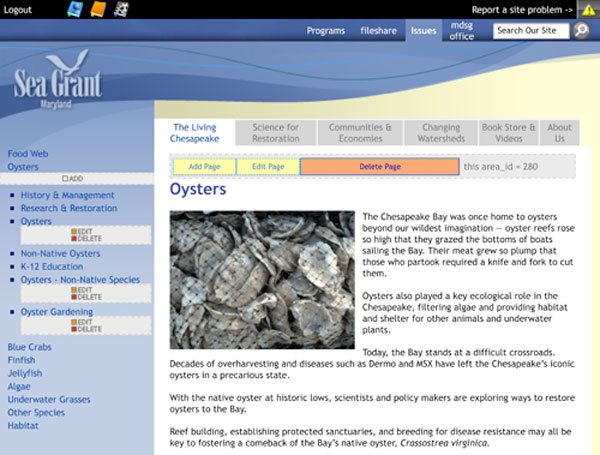600x455 pixels.
Task: Open the History & Management sidebar link
Action: [68, 195]
